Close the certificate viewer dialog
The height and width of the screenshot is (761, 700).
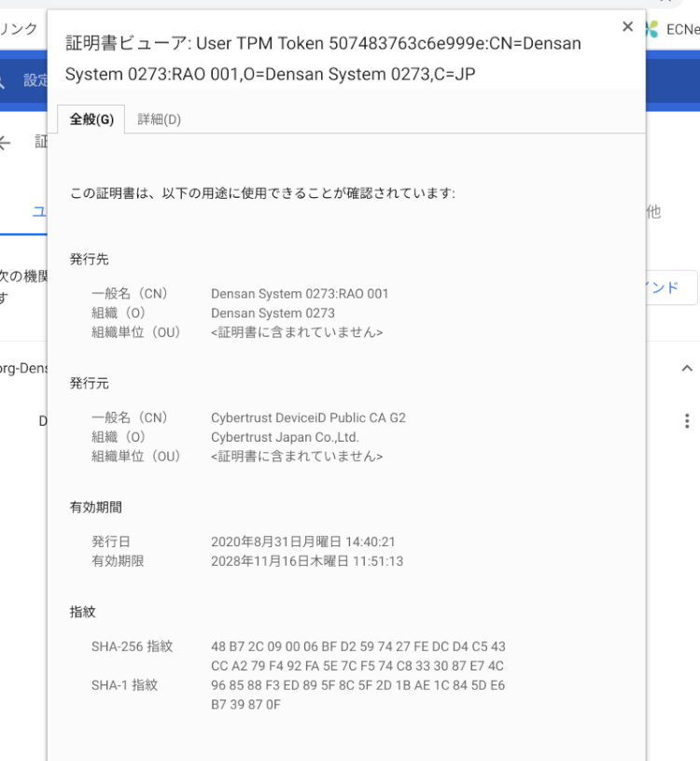[627, 27]
